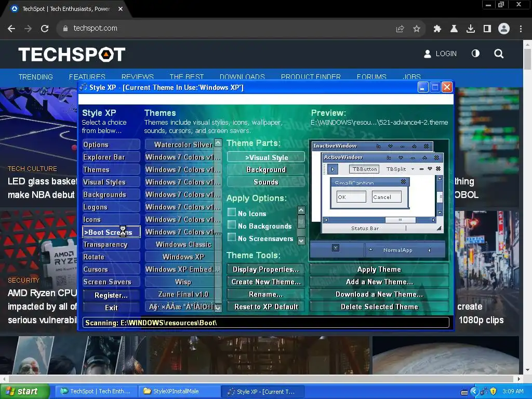Select Wisp theme in list

click(x=180, y=282)
